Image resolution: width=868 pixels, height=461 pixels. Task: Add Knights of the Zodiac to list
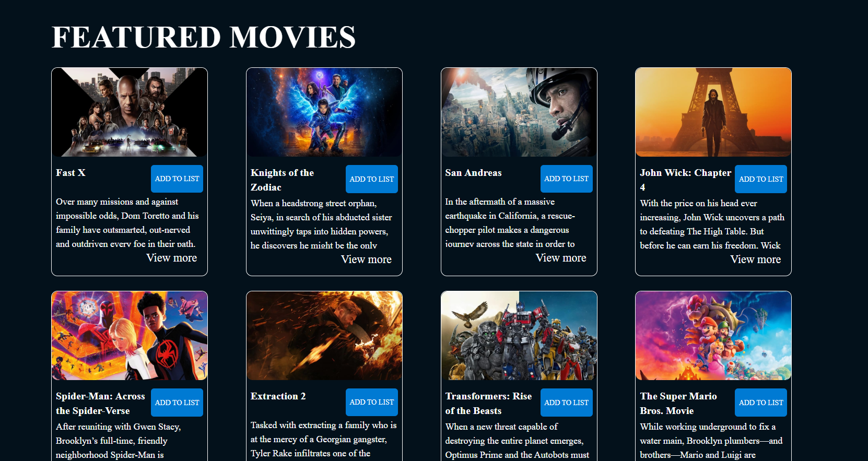click(372, 179)
